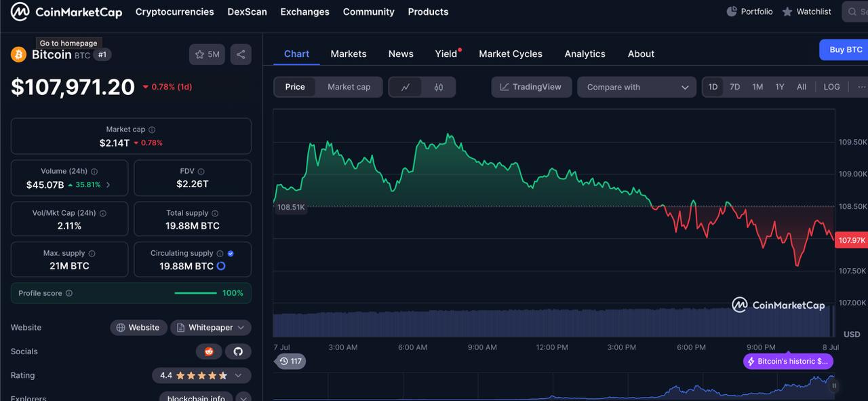Switch to the Market Cycles tab
The height and width of the screenshot is (401, 868).
point(511,54)
